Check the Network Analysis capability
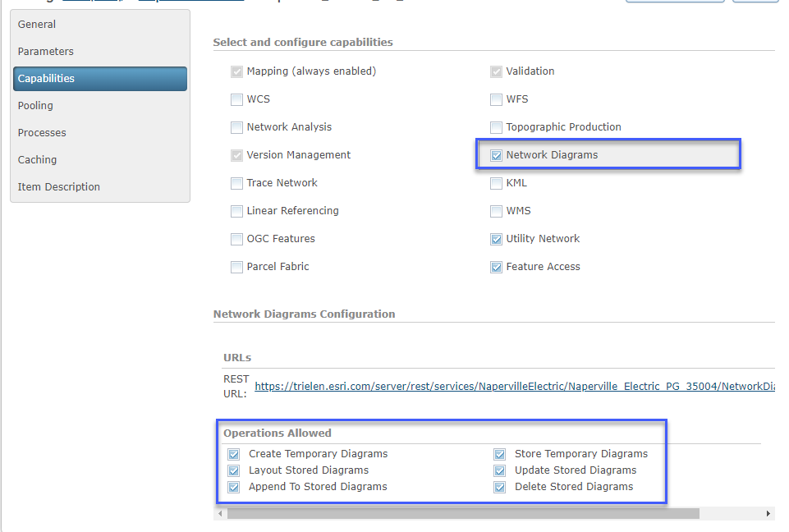 pyautogui.click(x=236, y=126)
